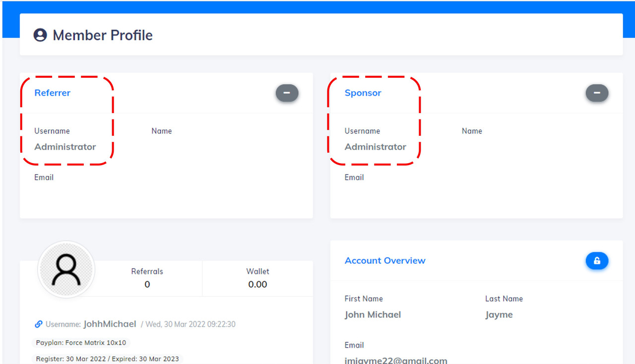Click Administrator username in Sponsor card
The image size is (635, 364).
376,147
